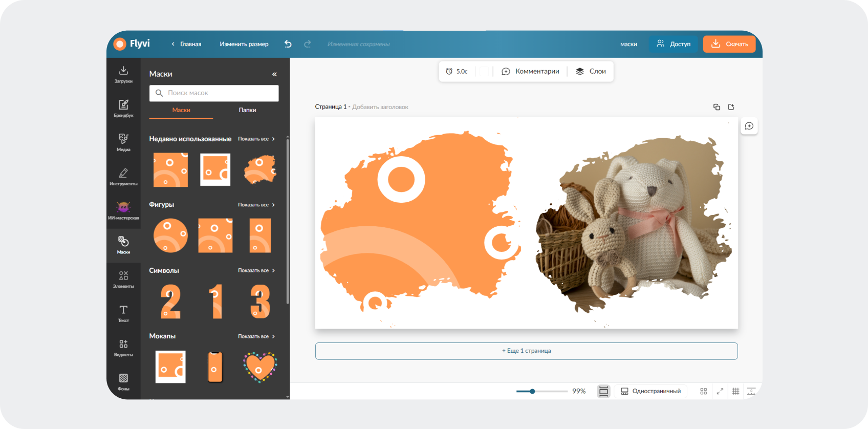
Task: Toggle the fit-to-page view icon
Action: 604,391
